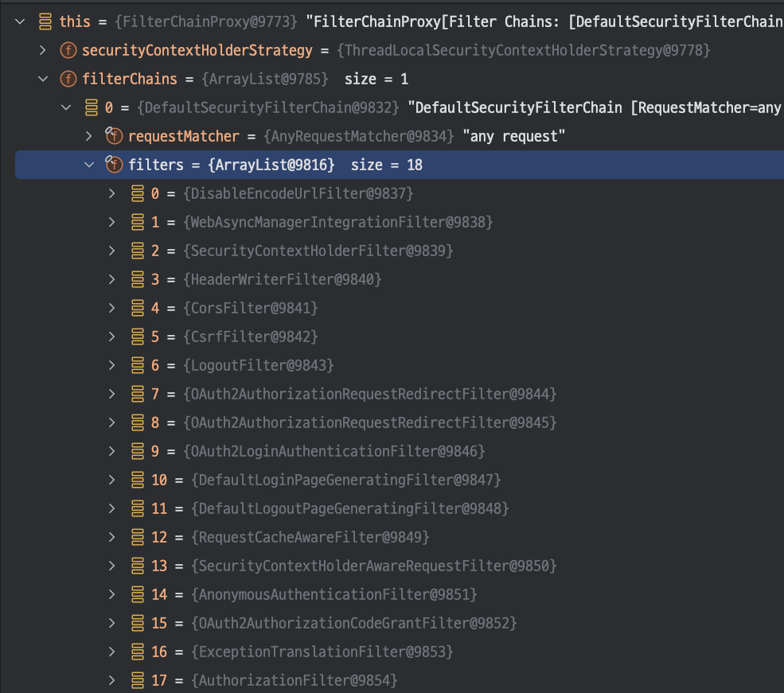
Task: Click list element icon for DefaultLogoutPageGeneratingFilter
Action: point(138,508)
